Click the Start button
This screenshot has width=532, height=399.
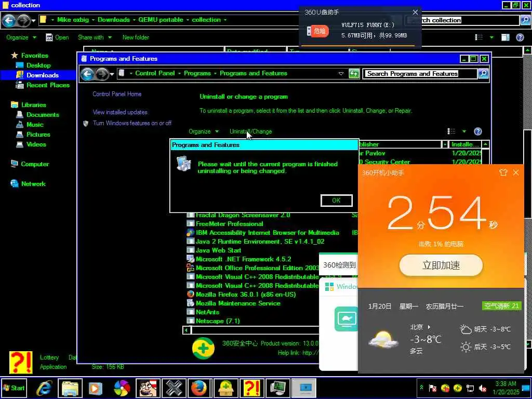pos(14,388)
